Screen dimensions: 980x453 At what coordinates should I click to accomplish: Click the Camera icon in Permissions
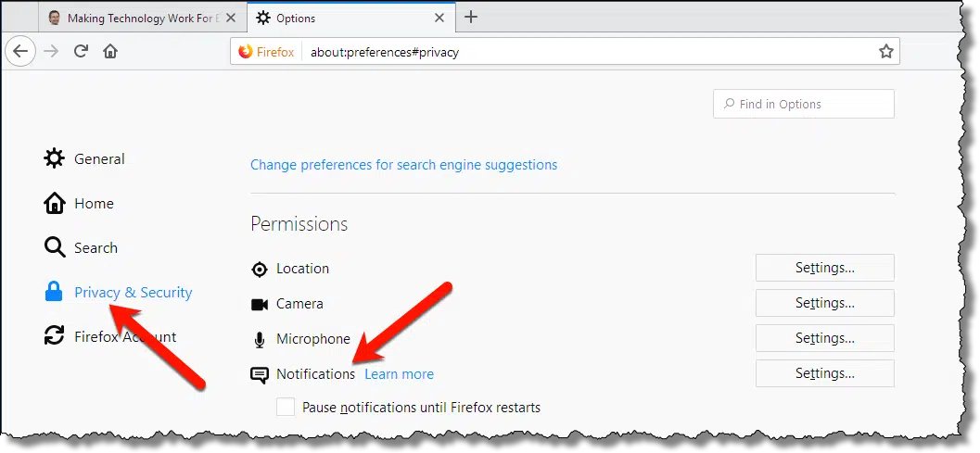pos(260,305)
